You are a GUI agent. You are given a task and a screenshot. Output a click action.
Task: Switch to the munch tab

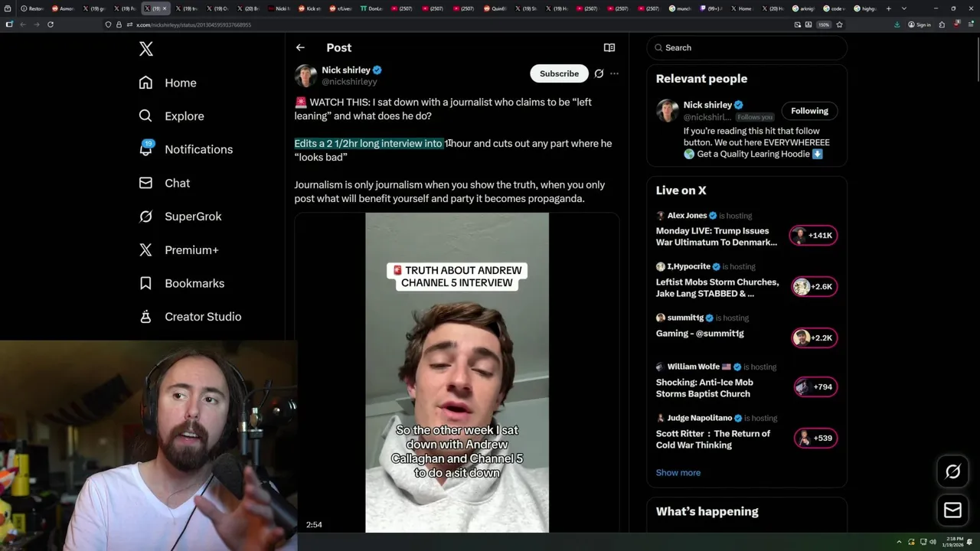point(681,8)
